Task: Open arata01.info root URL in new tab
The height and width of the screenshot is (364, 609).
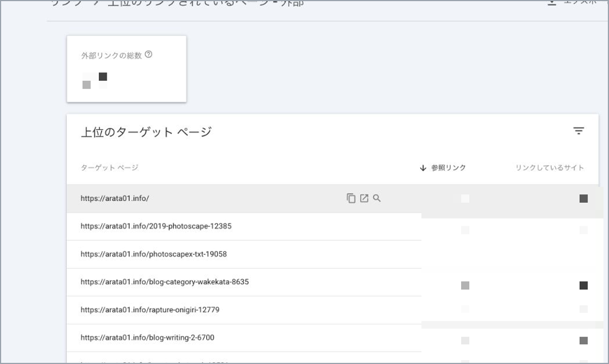Action: click(x=364, y=198)
